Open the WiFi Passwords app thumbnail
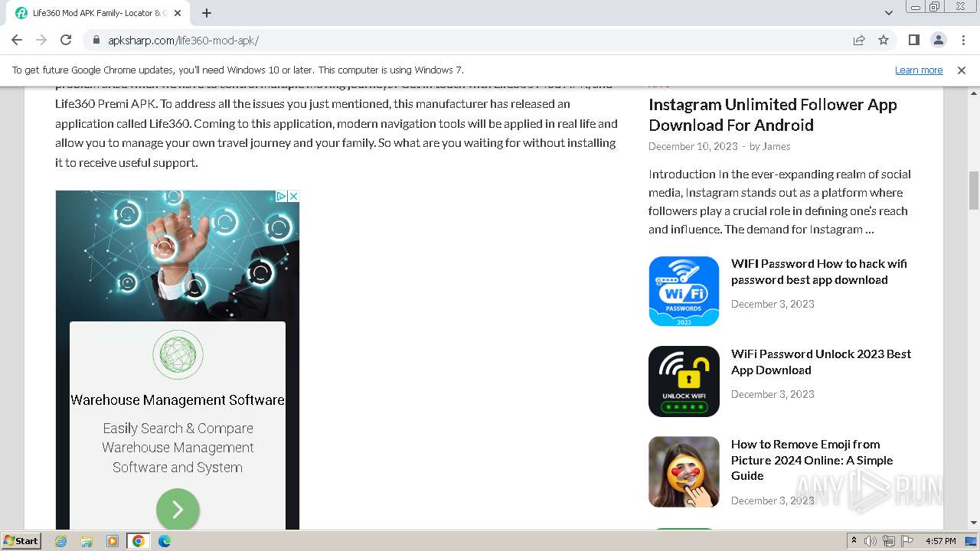 click(x=684, y=291)
